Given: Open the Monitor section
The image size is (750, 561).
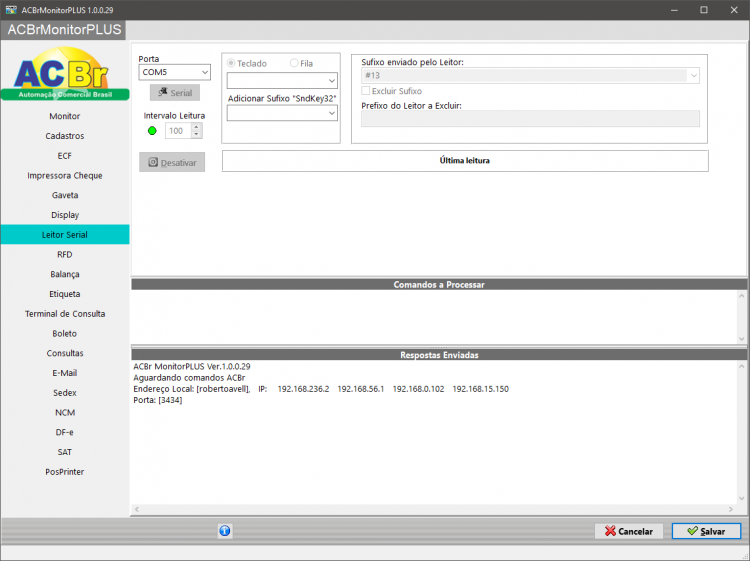Looking at the screenshot, I should [x=65, y=116].
